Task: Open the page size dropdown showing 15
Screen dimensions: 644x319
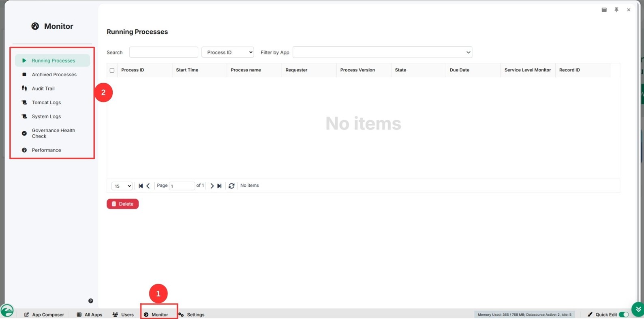Action: click(x=122, y=186)
